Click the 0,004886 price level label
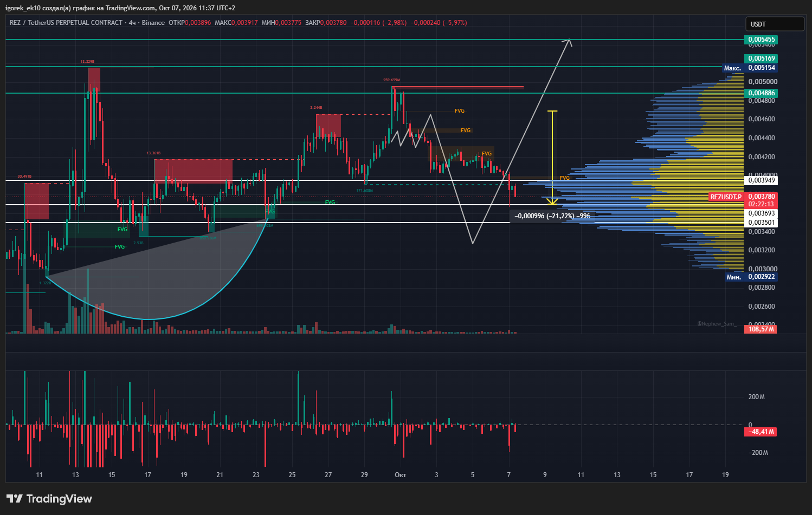Screen dimensions: 812x515 (x=762, y=93)
